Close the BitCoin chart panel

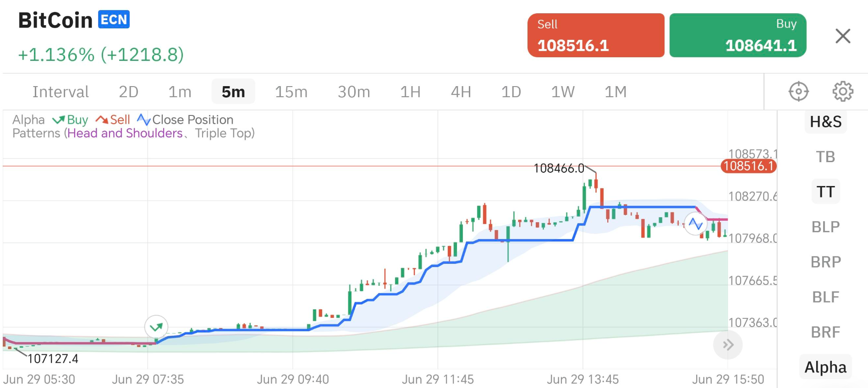click(842, 36)
